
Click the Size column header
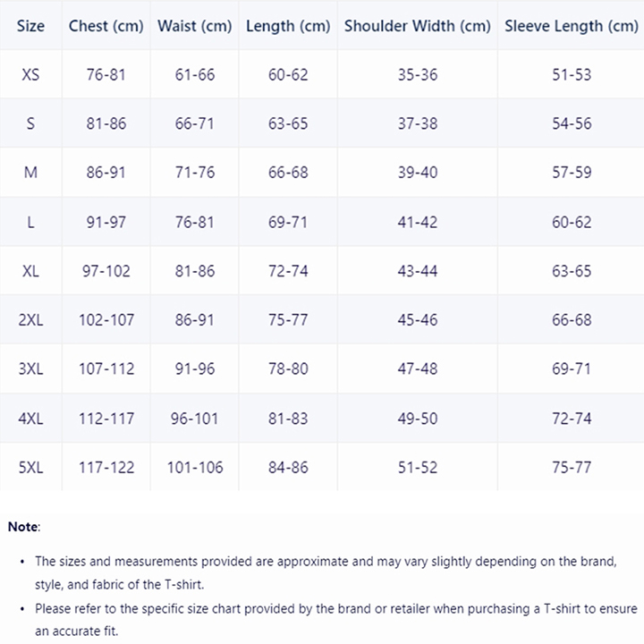tap(30, 26)
